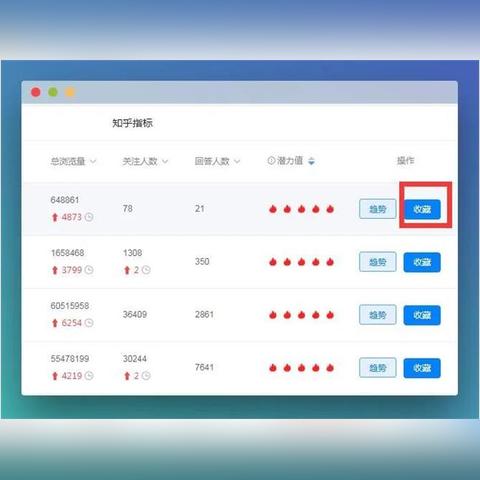Select the answers value 7641
Screen dimensions: 480x480
point(204,367)
